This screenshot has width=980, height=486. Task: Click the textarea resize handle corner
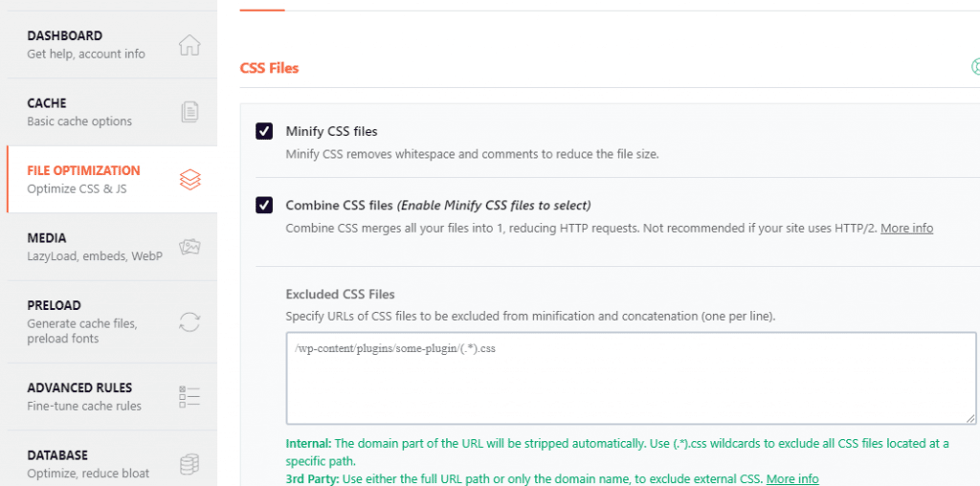(x=970, y=418)
